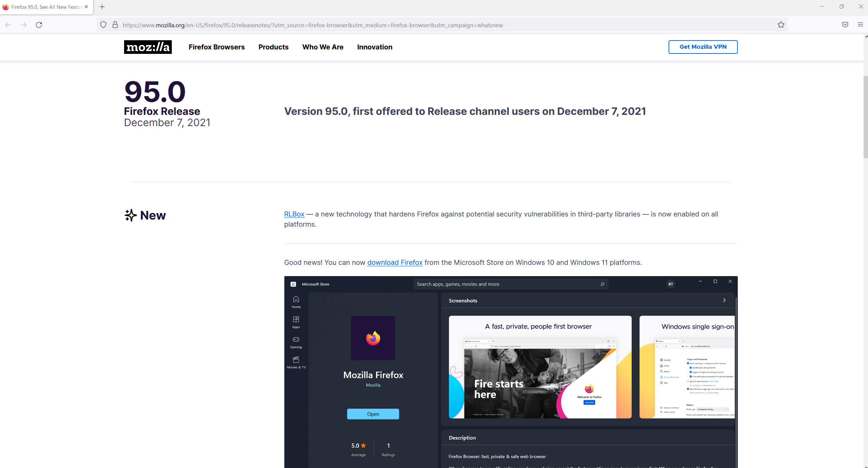Click the New section sparkle icon

(131, 215)
